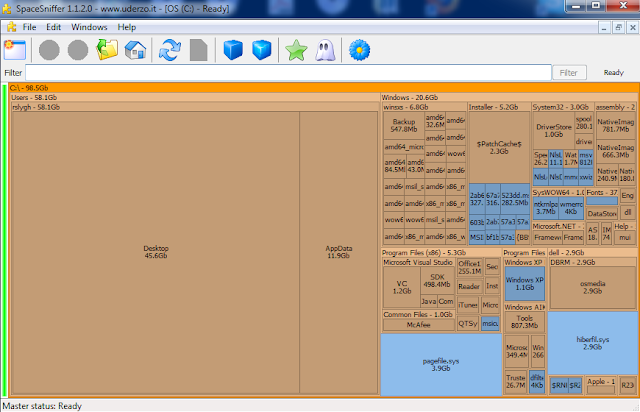Click the second gray Forward circle button
The image size is (640, 412).
click(78, 50)
